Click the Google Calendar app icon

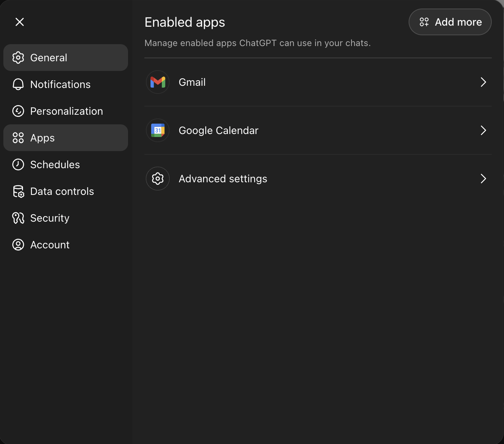158,130
